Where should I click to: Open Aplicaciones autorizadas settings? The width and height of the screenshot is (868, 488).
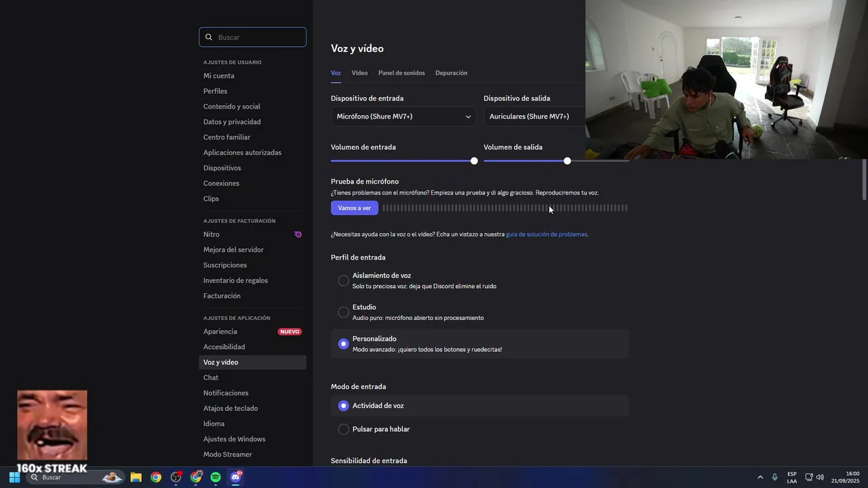pyautogui.click(x=252, y=152)
